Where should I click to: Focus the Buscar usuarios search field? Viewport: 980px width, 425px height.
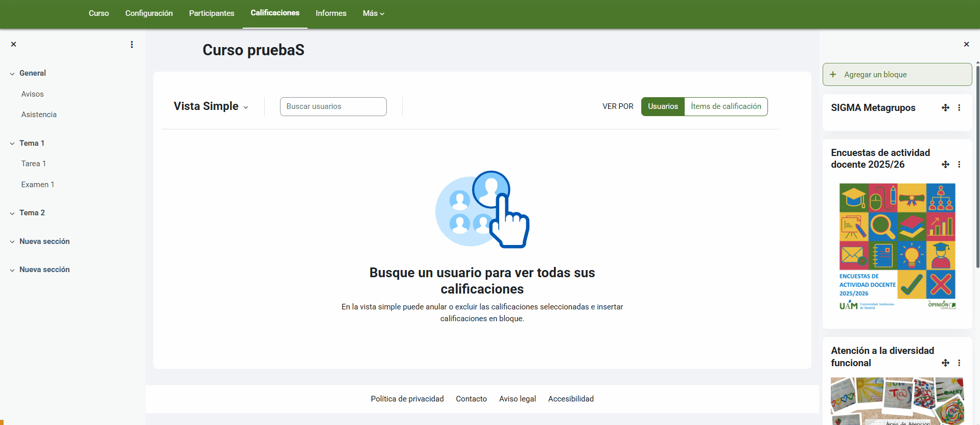[333, 106]
